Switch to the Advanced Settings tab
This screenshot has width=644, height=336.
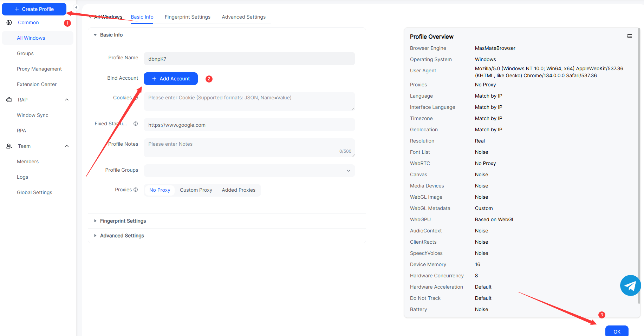click(x=243, y=17)
